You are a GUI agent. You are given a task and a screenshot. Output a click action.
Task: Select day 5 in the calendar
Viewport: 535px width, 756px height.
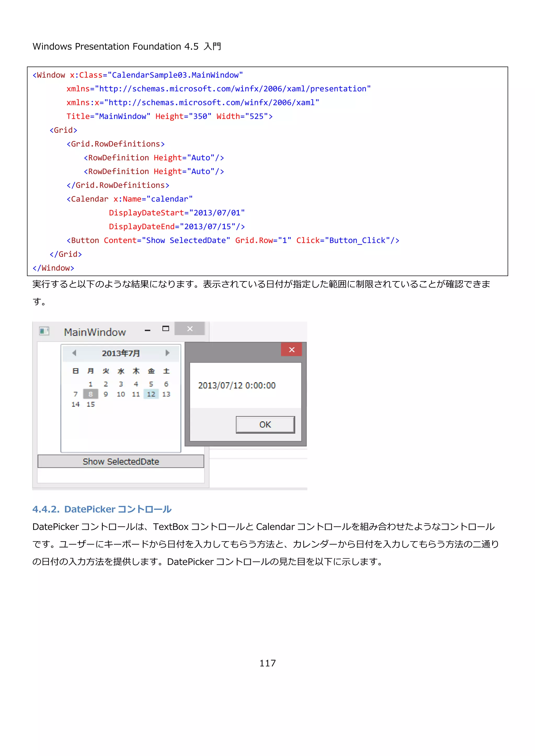[x=151, y=384]
